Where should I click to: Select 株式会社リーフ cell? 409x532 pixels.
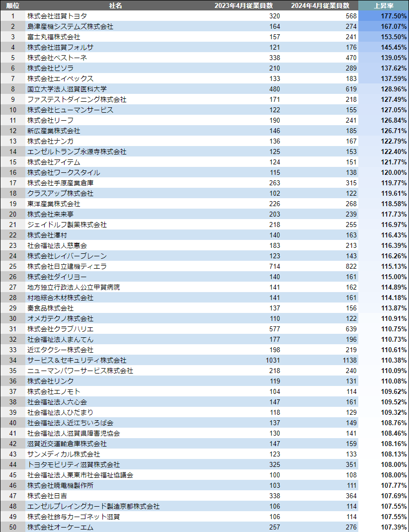point(116,120)
